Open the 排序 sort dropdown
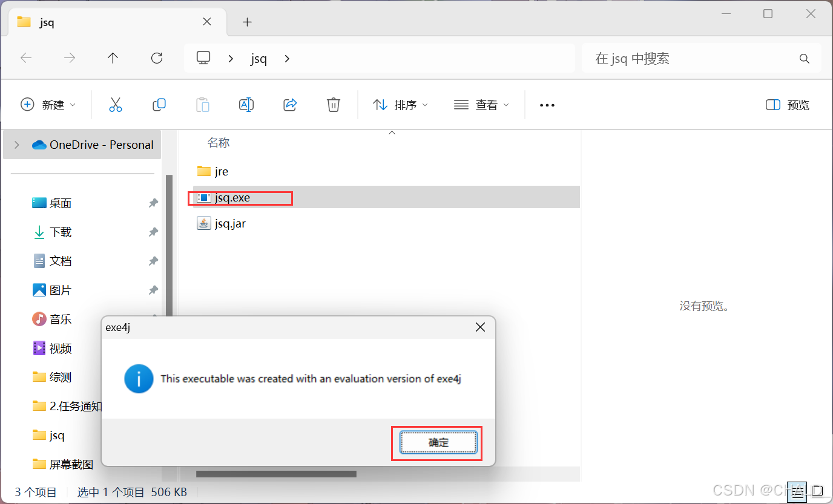 (400, 104)
